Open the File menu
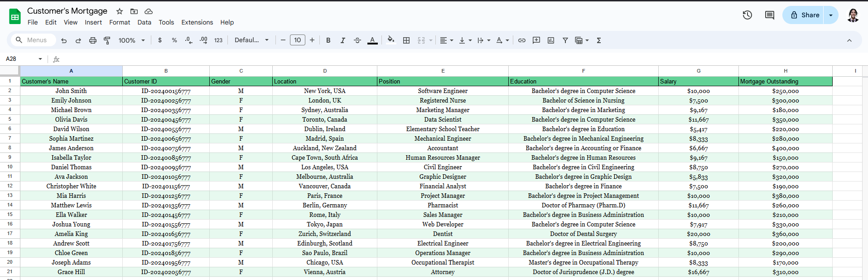The width and height of the screenshot is (868, 280). [x=33, y=22]
